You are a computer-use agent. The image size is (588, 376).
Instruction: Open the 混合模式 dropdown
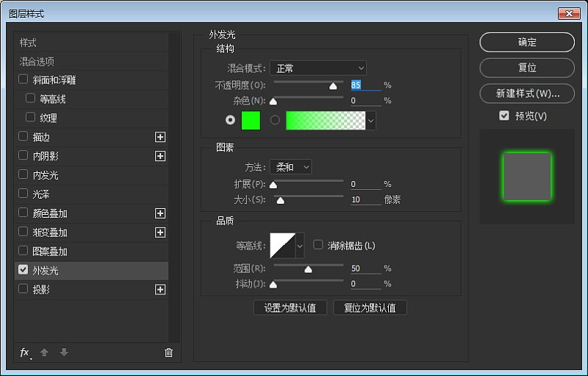[318, 68]
